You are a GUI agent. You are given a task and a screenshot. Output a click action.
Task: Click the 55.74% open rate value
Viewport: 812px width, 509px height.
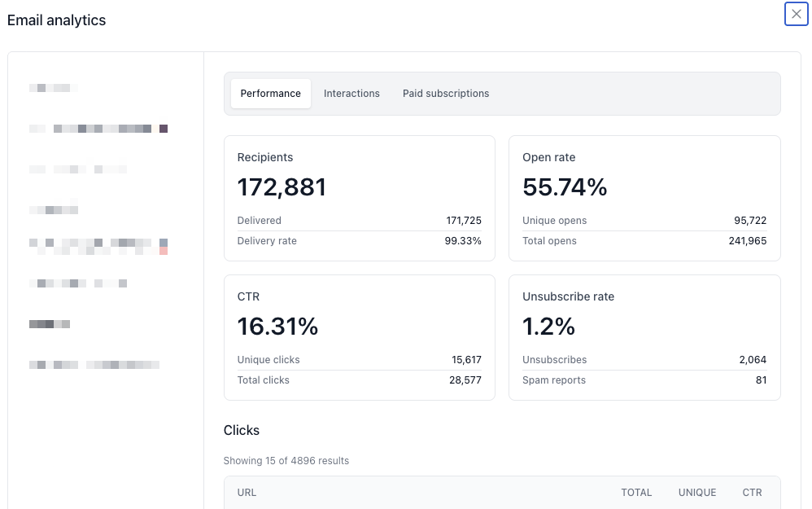565,187
